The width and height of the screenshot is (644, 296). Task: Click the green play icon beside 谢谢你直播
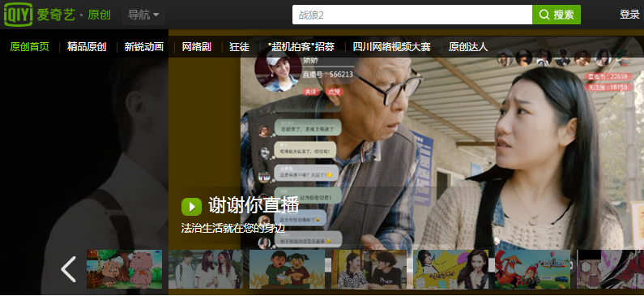coord(191,206)
